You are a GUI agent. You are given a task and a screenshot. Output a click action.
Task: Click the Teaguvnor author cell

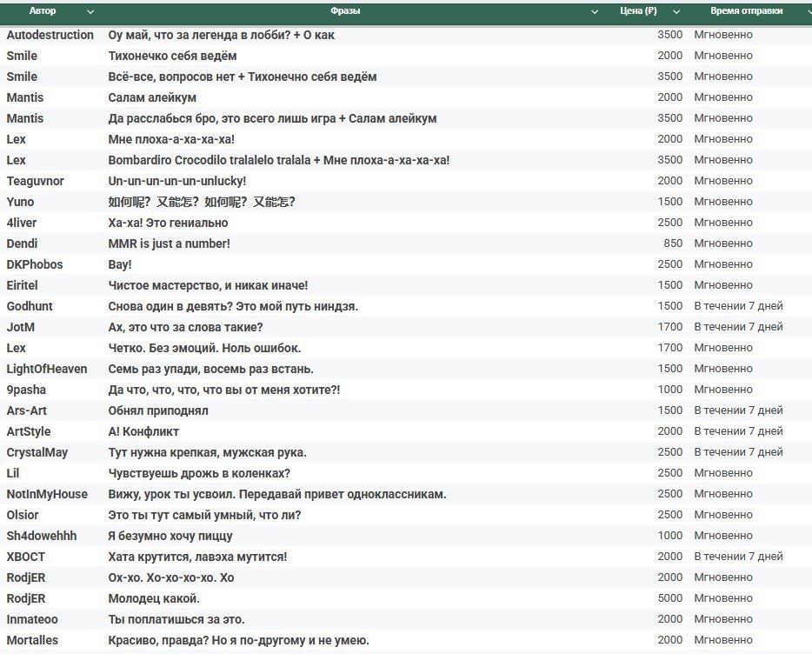pos(35,181)
